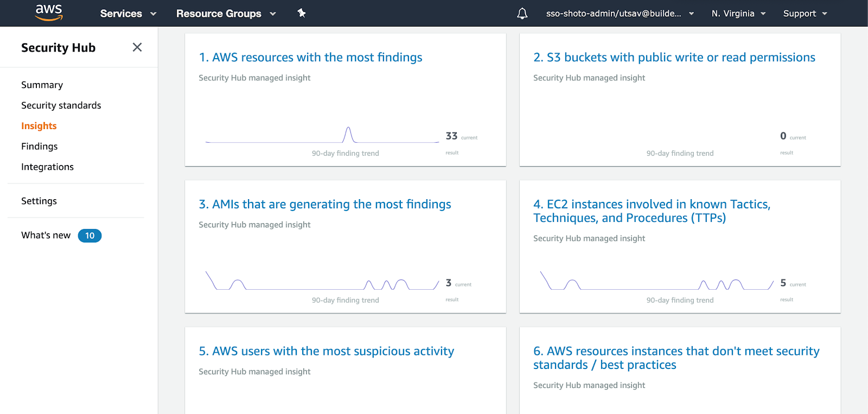Click the AWS logo home icon
Screen dimensions: 868x414
[x=49, y=13]
